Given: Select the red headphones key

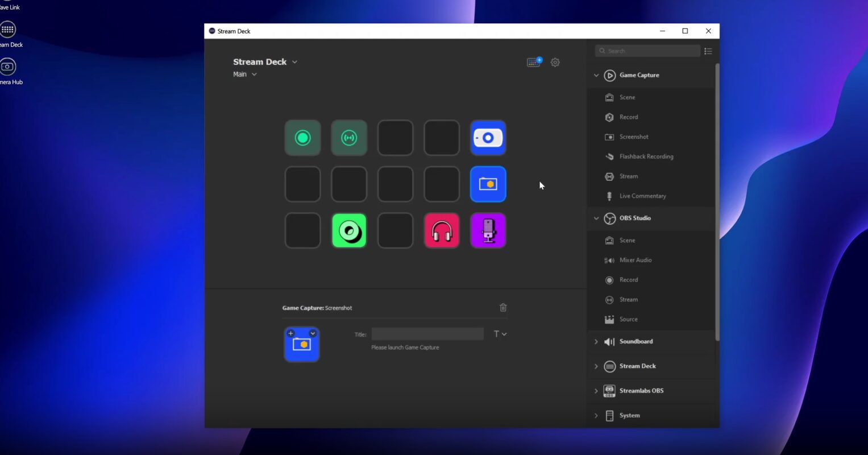Looking at the screenshot, I should tap(442, 230).
